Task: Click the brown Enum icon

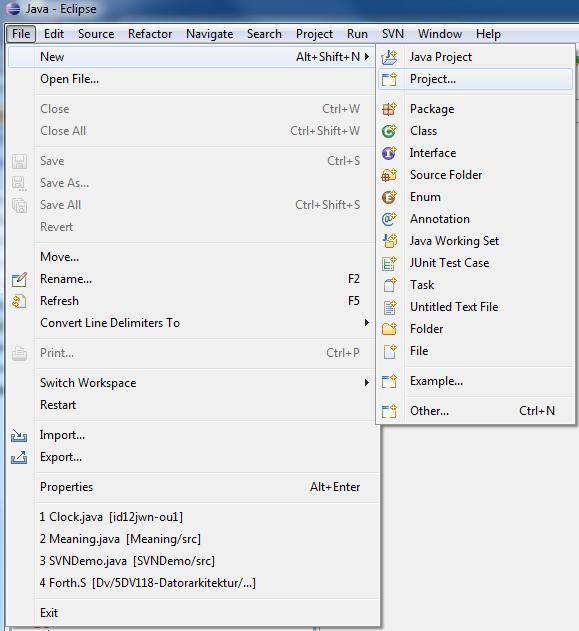Action: tap(389, 197)
